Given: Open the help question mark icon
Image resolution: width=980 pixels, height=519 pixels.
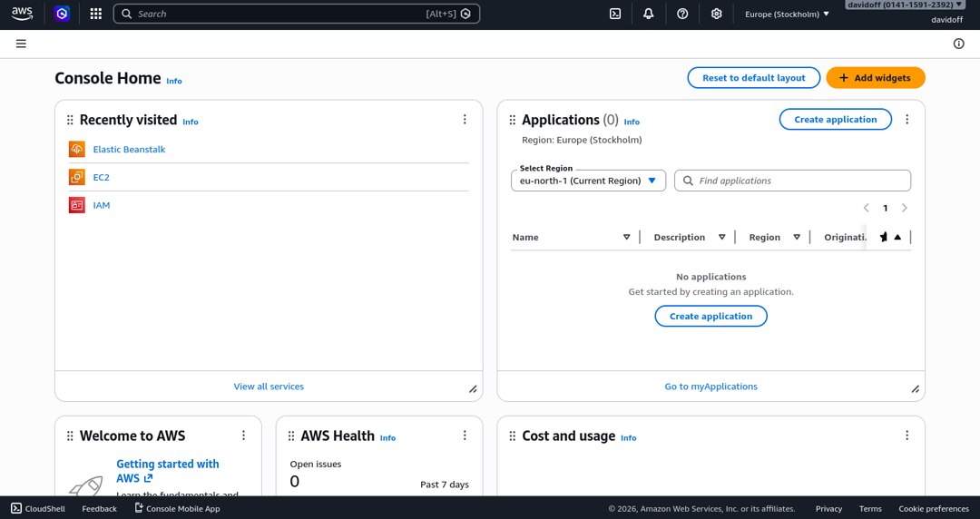Looking at the screenshot, I should (x=682, y=14).
